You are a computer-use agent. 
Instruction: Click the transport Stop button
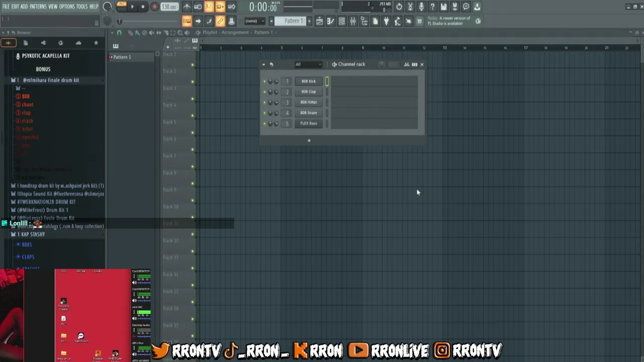pos(143,7)
